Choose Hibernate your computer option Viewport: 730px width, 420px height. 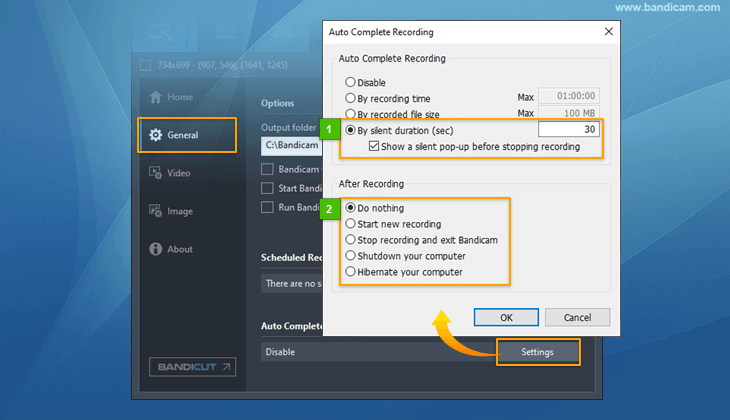click(x=350, y=271)
